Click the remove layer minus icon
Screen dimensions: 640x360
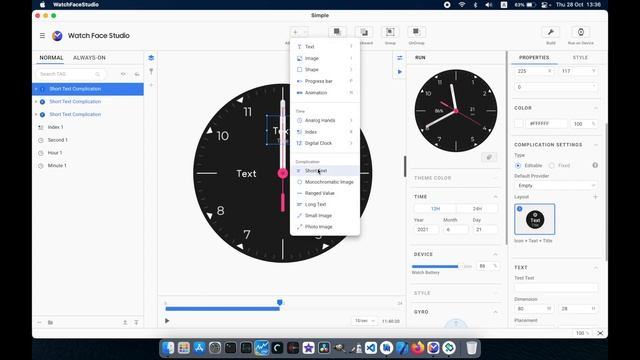tap(39, 322)
